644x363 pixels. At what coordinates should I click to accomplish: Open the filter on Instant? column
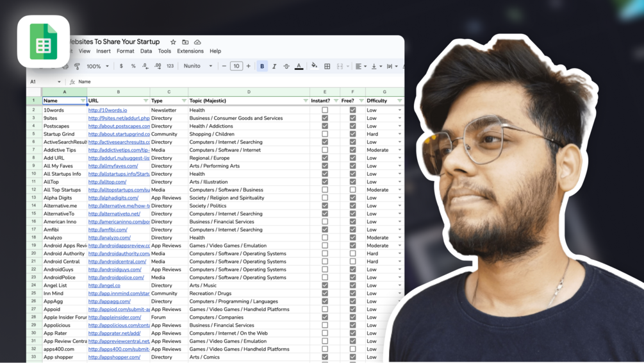tap(336, 101)
